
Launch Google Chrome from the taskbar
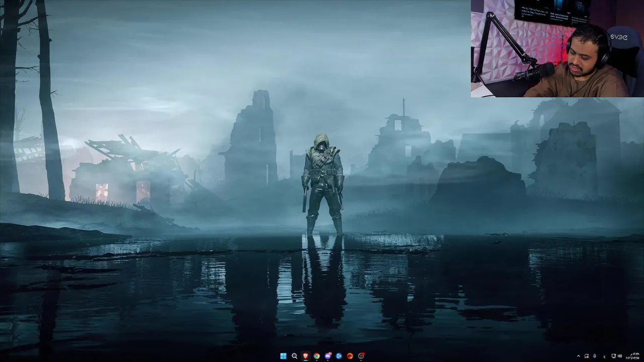316,356
